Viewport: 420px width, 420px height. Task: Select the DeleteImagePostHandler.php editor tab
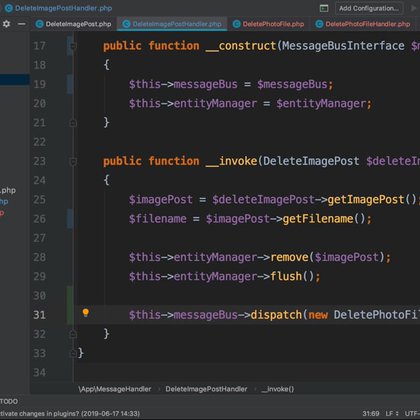point(172,24)
